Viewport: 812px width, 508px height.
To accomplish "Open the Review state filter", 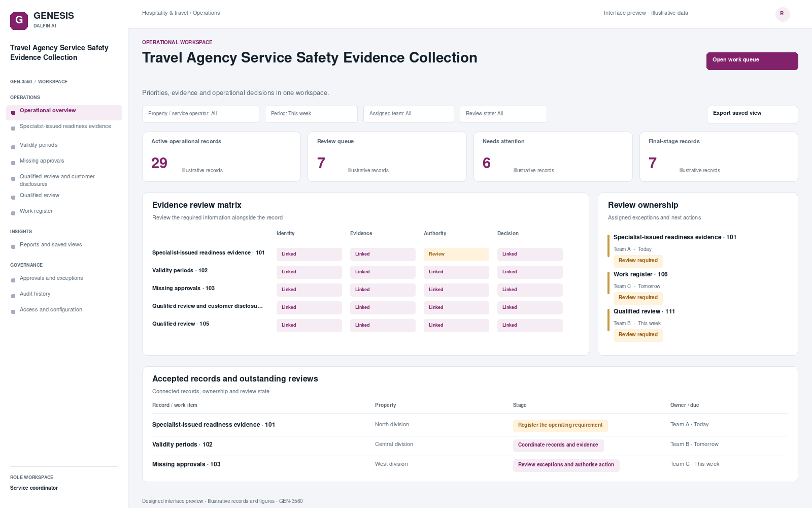I will point(503,114).
